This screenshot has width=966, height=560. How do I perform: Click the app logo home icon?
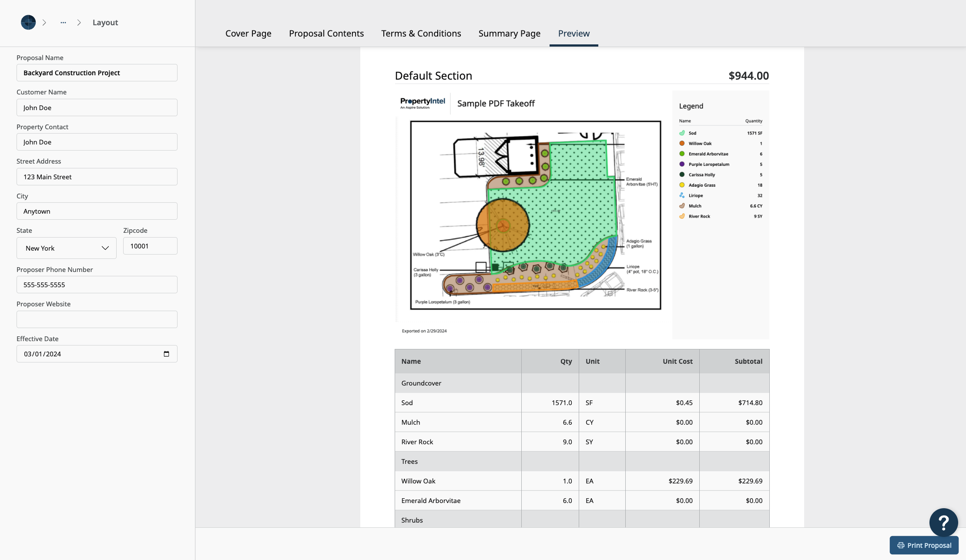click(28, 22)
